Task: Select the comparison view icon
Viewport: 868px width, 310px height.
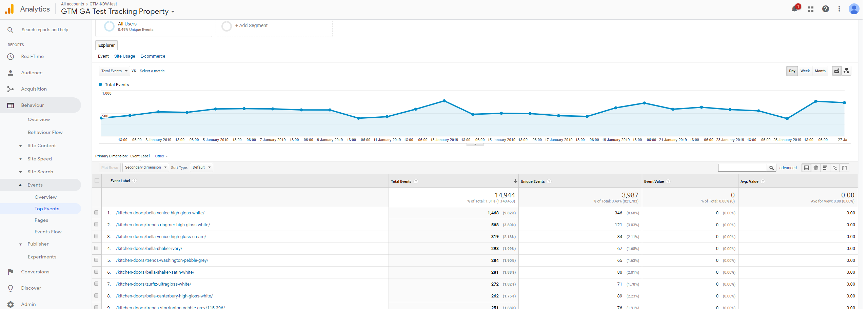Action: (x=835, y=168)
